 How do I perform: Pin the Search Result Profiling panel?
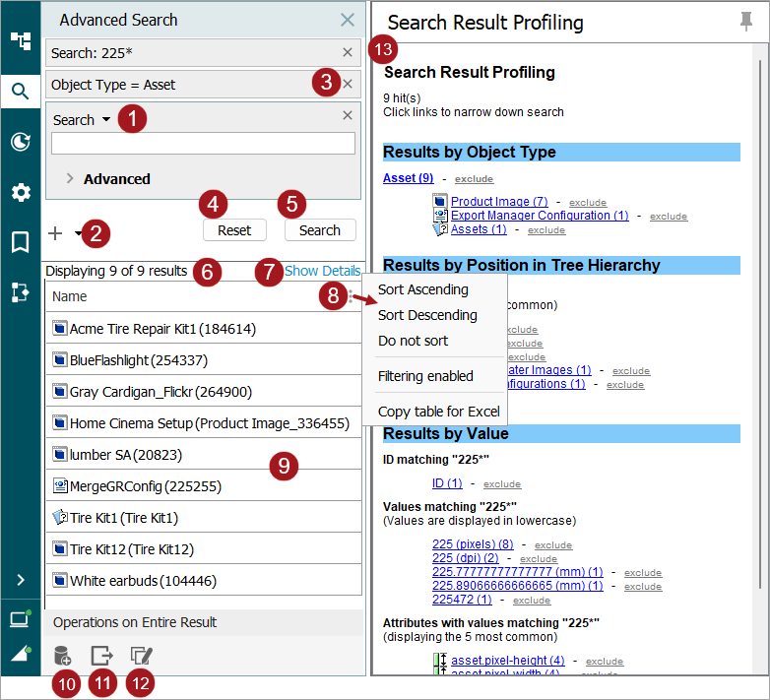click(747, 22)
